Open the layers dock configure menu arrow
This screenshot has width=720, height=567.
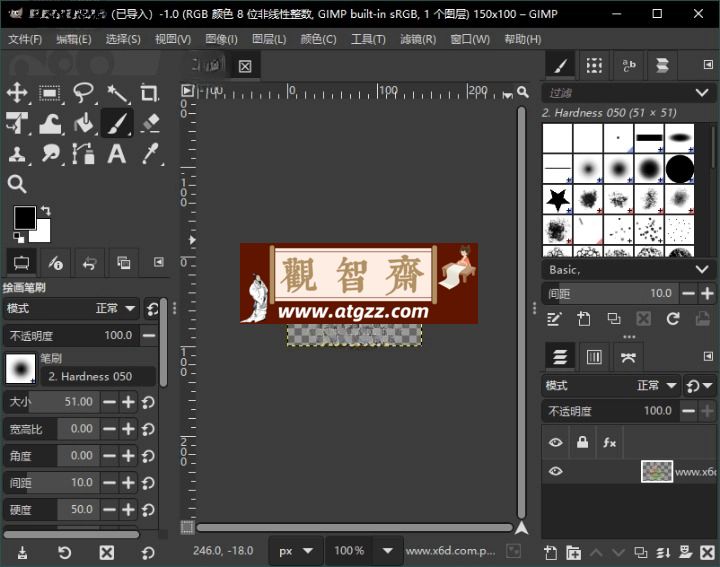708,356
